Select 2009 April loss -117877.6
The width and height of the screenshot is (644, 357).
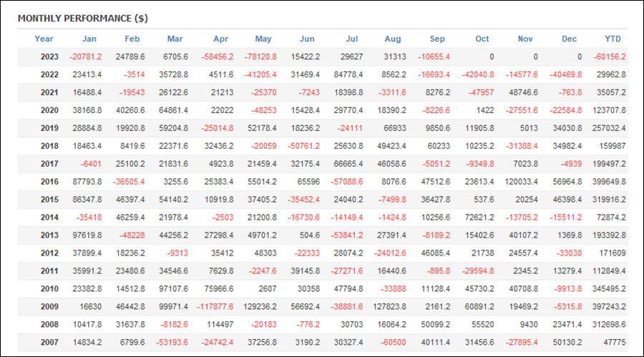[x=215, y=307]
